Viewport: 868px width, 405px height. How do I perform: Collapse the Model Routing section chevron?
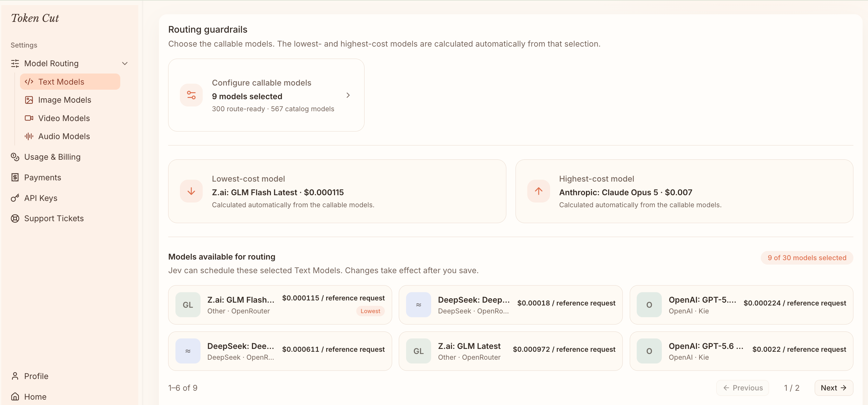[x=125, y=63]
